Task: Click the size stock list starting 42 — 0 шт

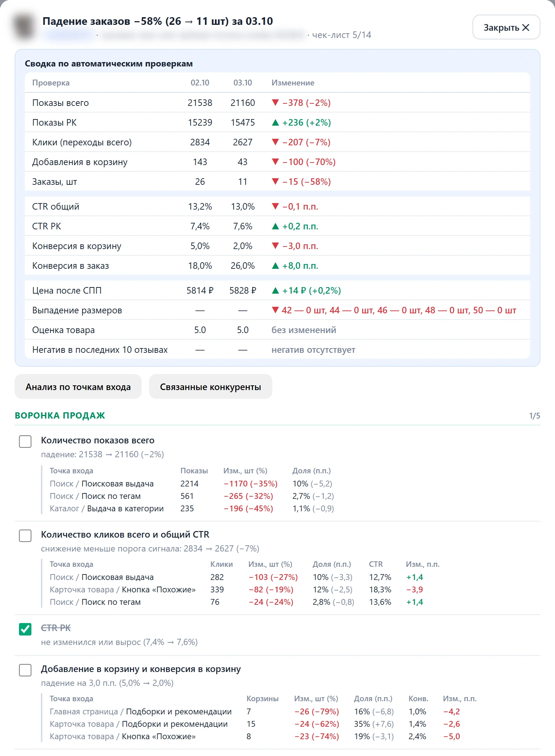Action: (x=394, y=310)
